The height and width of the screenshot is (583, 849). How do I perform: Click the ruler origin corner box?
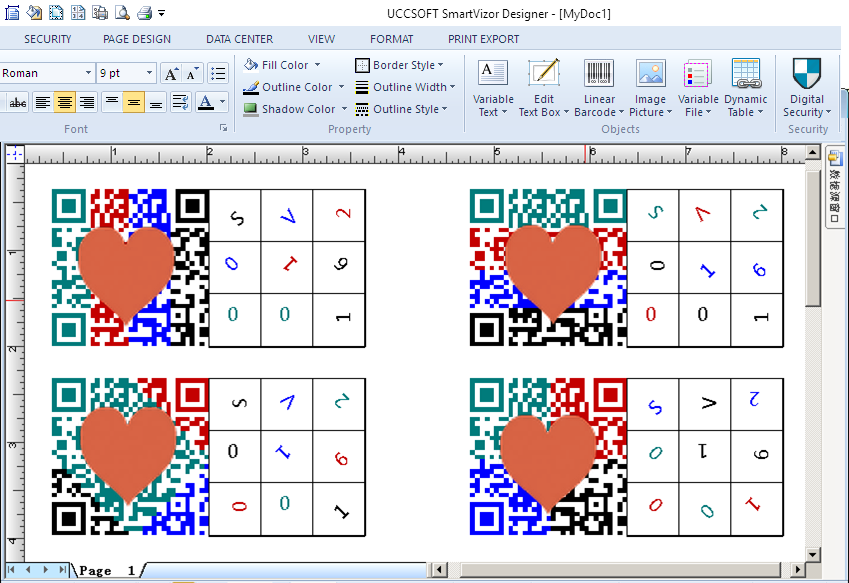tap(15, 154)
